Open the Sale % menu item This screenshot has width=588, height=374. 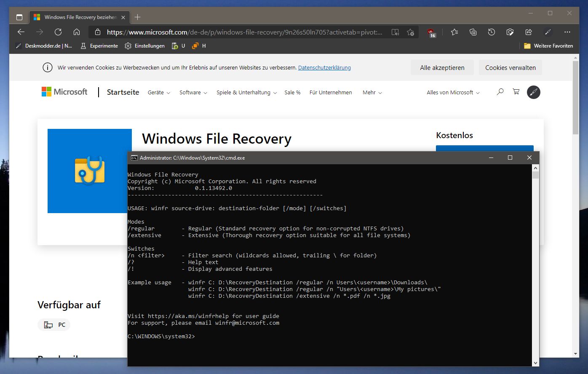point(292,93)
